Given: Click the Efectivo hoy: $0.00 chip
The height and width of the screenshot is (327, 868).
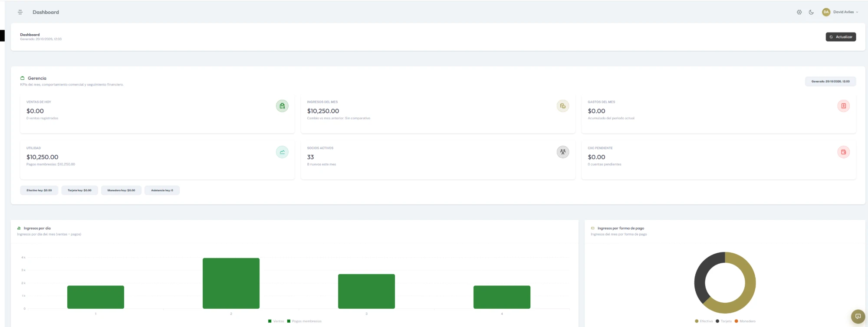Looking at the screenshot, I should [39, 190].
